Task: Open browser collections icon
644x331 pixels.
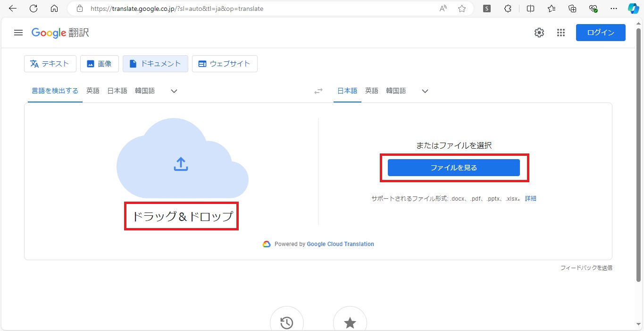Action: coord(572,8)
